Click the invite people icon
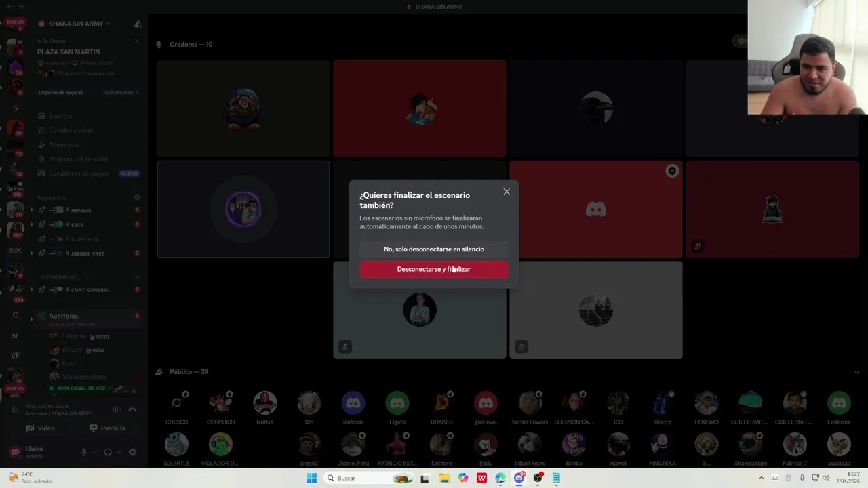 138,24
